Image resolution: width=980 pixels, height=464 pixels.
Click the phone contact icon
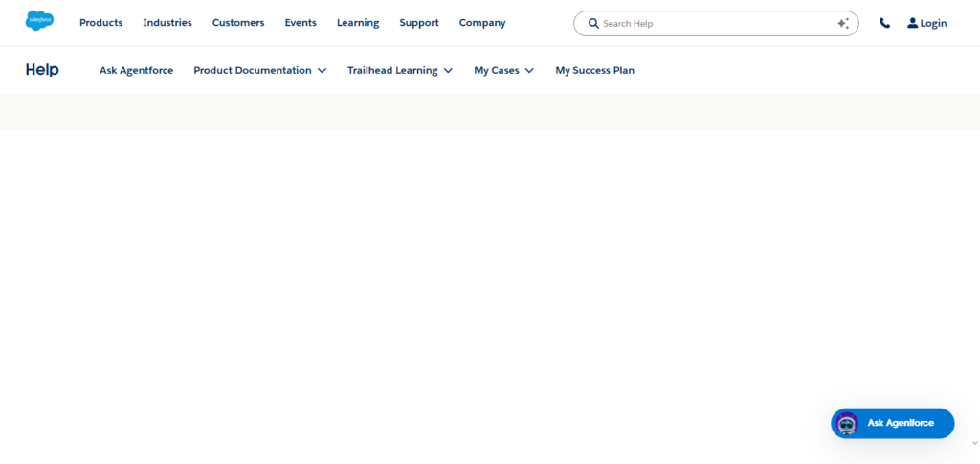pyautogui.click(x=884, y=23)
